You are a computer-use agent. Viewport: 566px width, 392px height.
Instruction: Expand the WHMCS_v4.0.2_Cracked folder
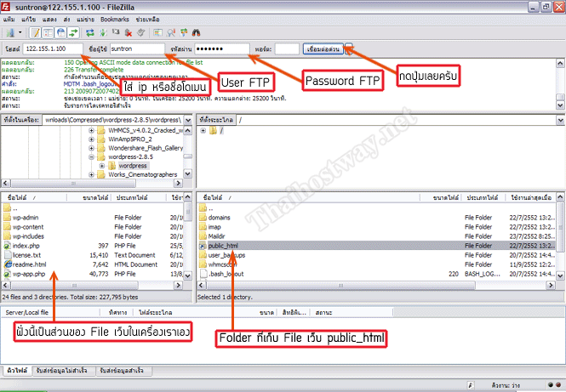pos(91,130)
